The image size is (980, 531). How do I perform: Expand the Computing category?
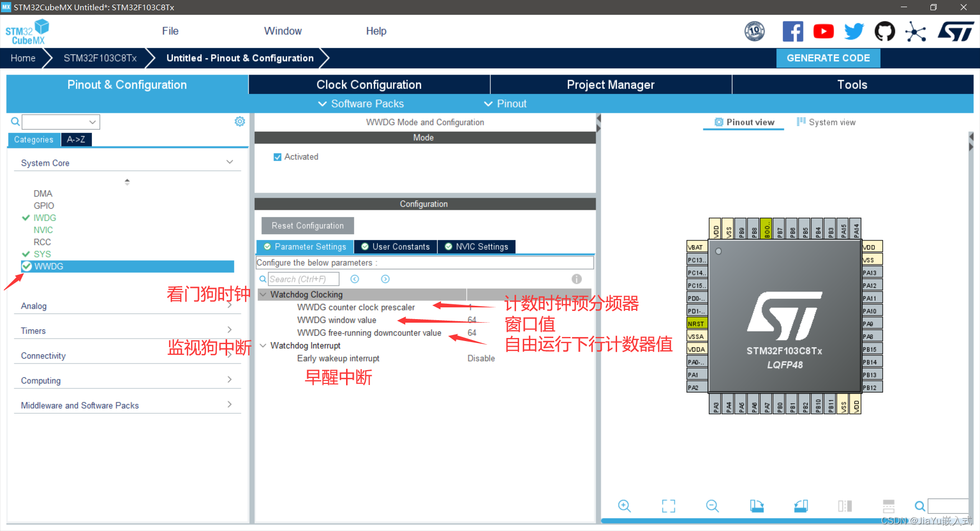(127, 380)
